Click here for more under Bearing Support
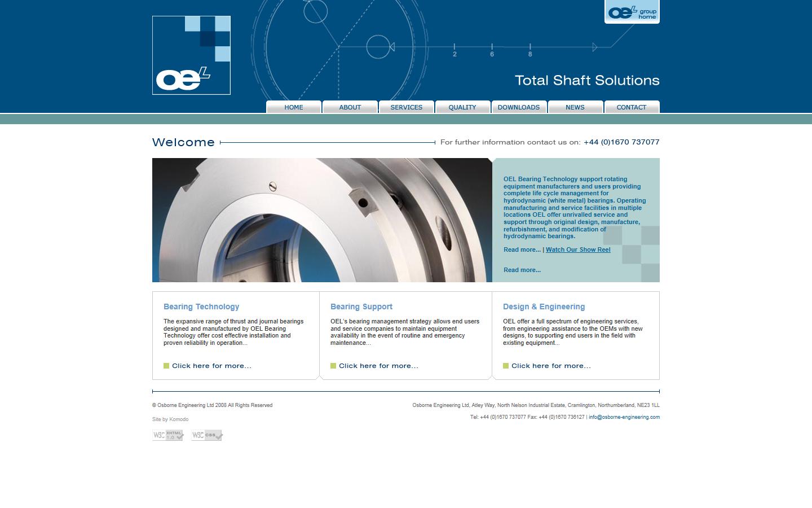The image size is (812, 508). (x=378, y=366)
